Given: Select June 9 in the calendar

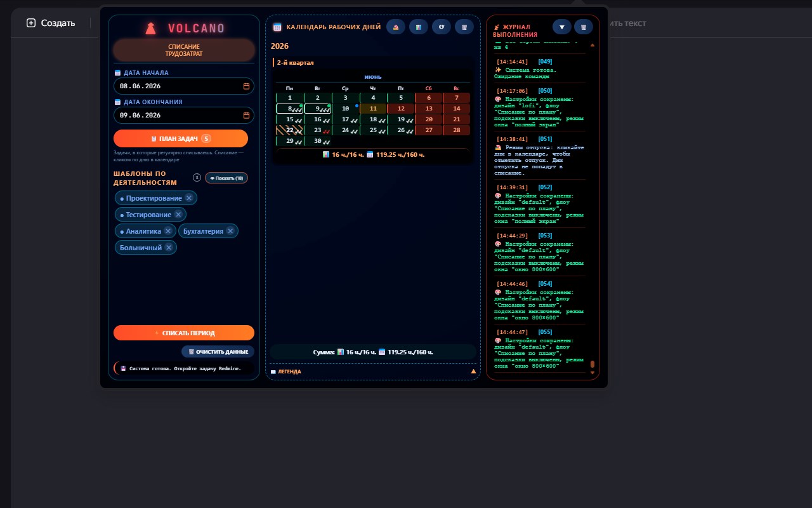Looking at the screenshot, I should pos(318,109).
